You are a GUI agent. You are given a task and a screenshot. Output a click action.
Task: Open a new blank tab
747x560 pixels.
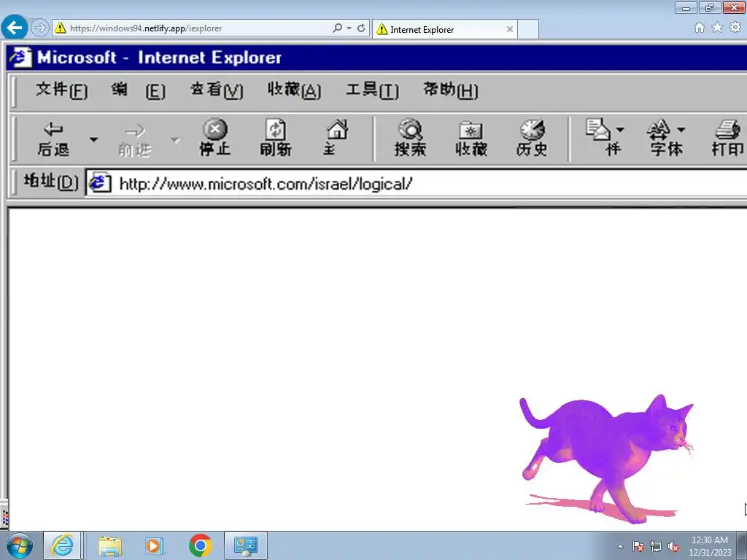click(528, 29)
